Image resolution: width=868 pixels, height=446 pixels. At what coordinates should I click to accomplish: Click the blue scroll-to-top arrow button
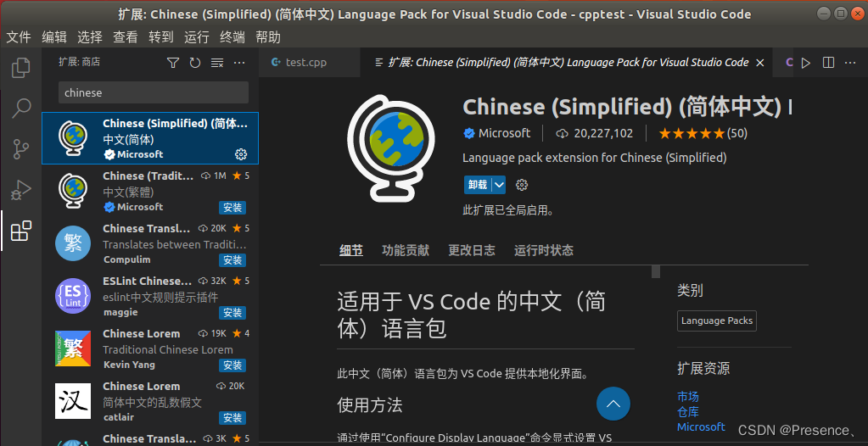click(613, 404)
